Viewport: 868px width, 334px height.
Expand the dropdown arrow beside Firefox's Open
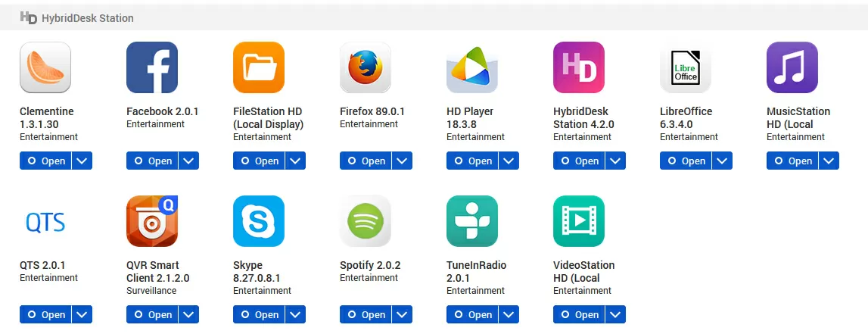[402, 161]
